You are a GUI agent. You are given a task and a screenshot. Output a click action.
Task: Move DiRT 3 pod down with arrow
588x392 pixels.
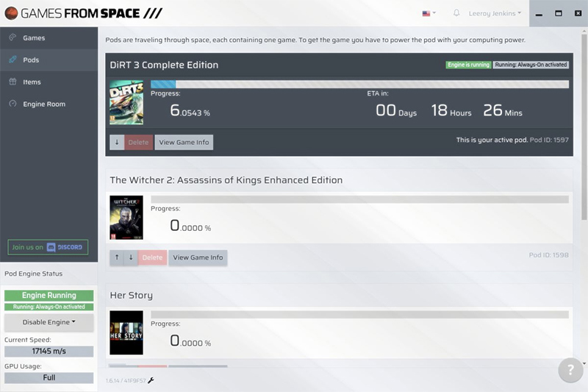pyautogui.click(x=117, y=142)
